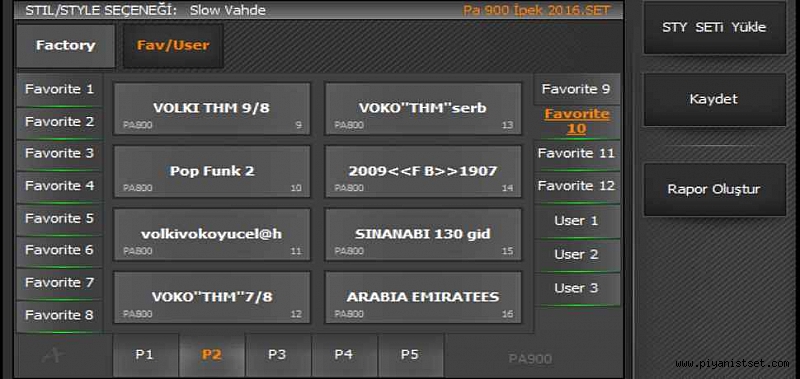Choose the Pop Funk 2 style

click(212, 171)
